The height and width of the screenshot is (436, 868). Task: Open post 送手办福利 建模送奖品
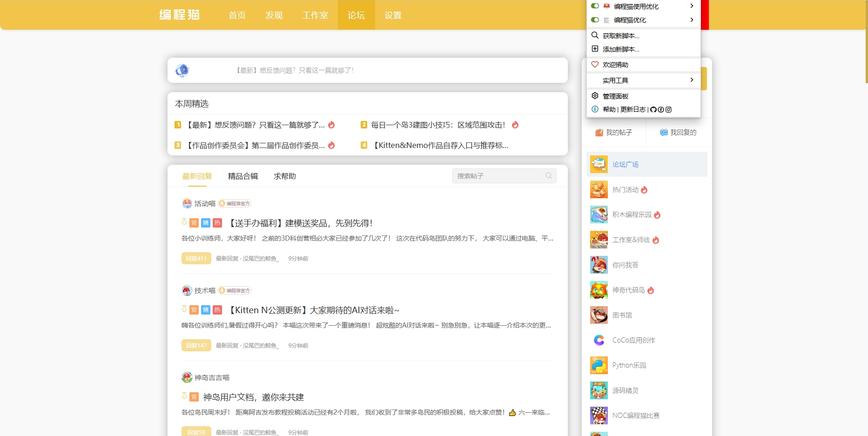[301, 223]
